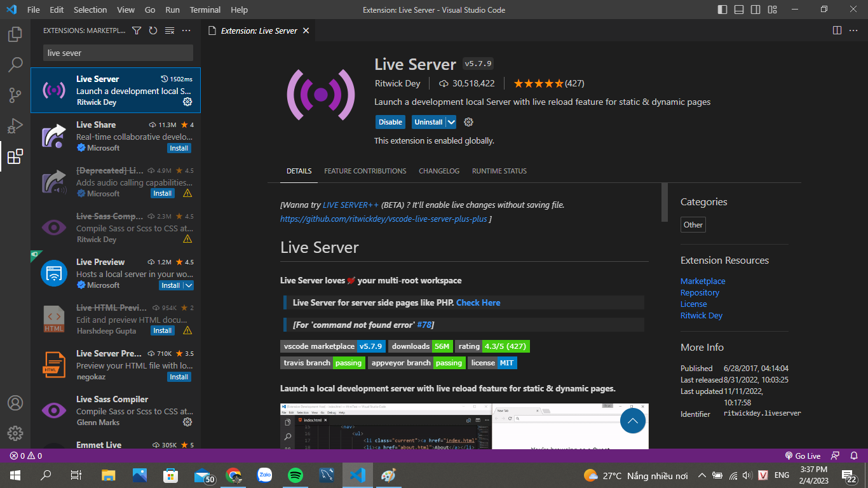Viewport: 868px width, 488px height.
Task: Show hidden system tray icons
Action: coord(702,475)
